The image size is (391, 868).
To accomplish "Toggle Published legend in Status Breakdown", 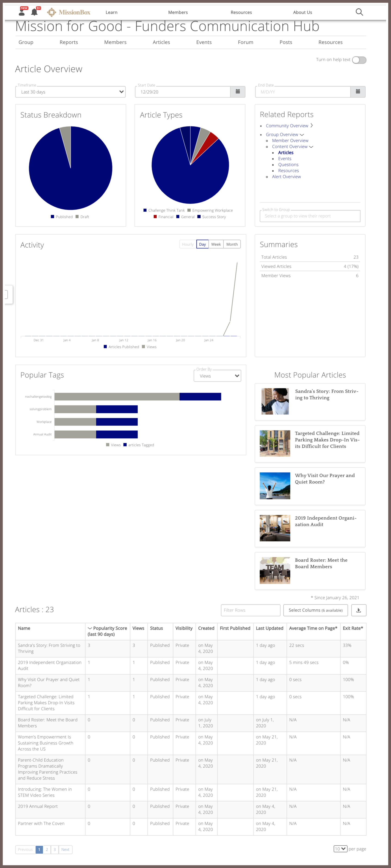I will (61, 217).
